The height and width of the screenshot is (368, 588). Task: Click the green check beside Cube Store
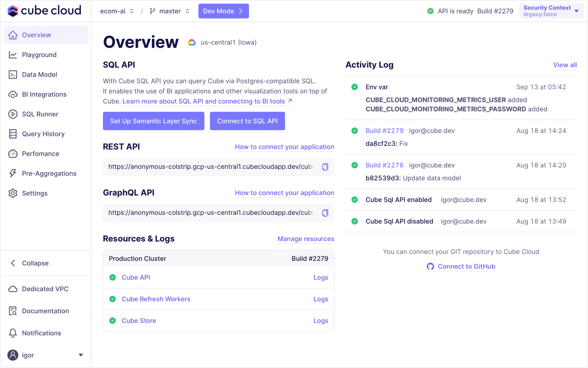click(x=113, y=321)
